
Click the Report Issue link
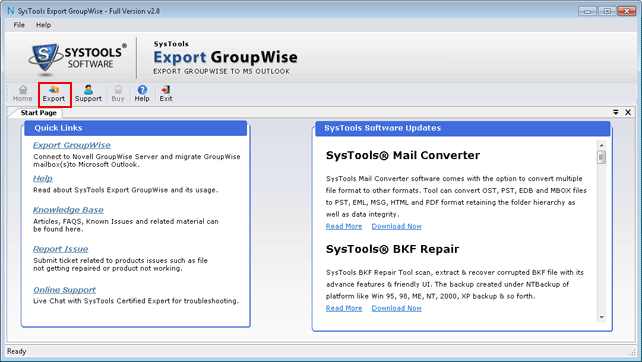coord(61,249)
